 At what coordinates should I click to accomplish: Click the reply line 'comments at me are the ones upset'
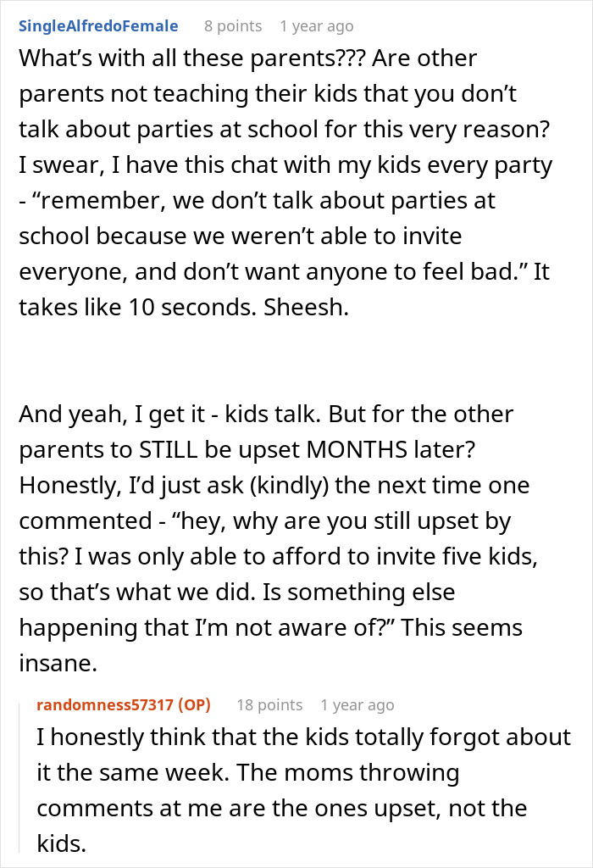coord(282,808)
